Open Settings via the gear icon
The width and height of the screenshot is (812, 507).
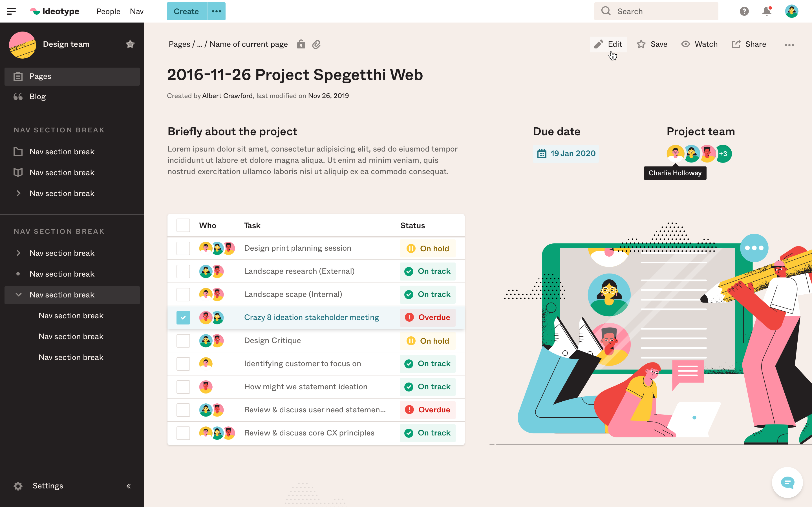17,486
